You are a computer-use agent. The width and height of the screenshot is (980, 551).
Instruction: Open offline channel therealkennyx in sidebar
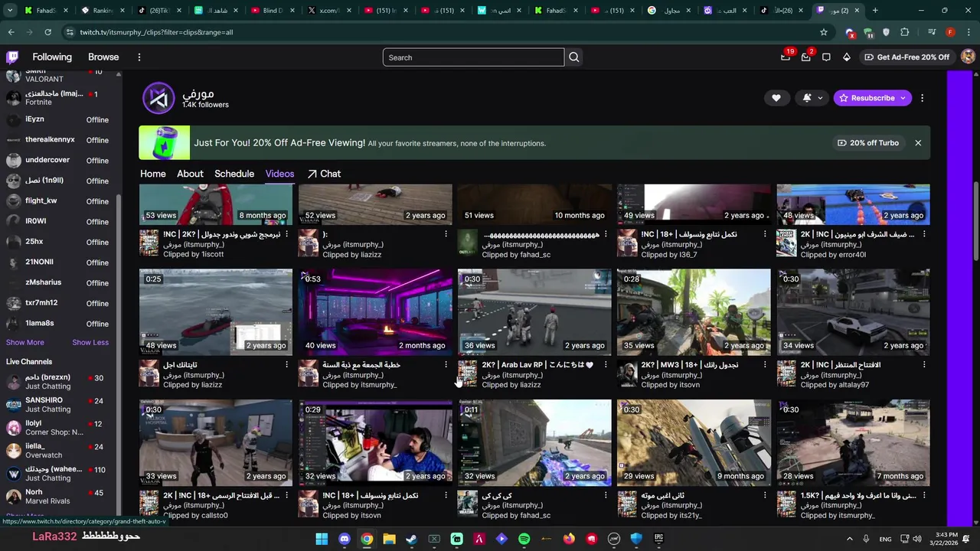coord(60,140)
